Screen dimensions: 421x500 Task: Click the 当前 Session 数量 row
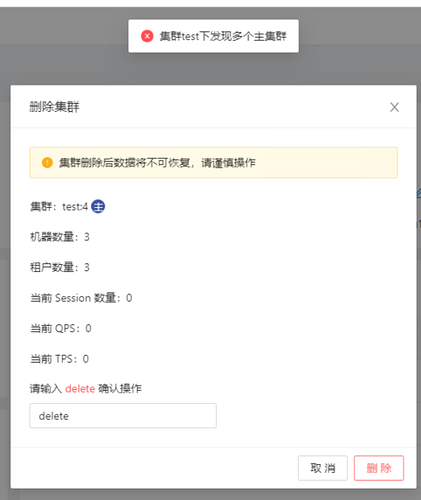coord(81,298)
